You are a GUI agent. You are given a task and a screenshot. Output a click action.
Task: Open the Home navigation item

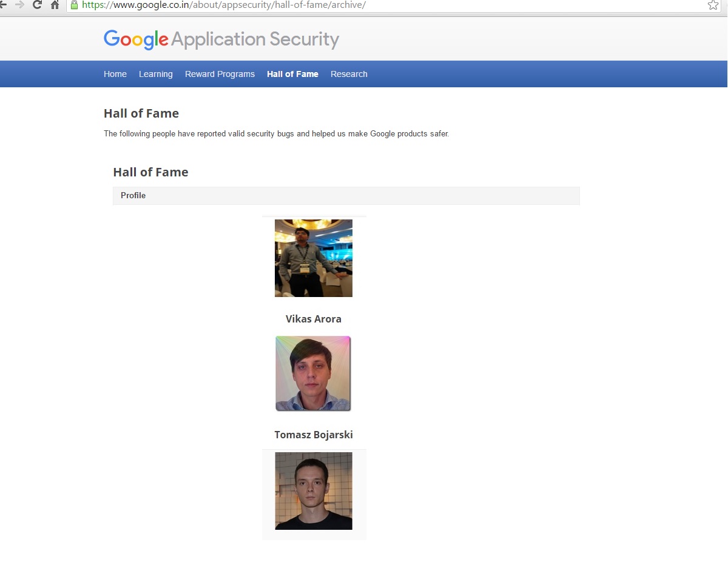(x=115, y=74)
